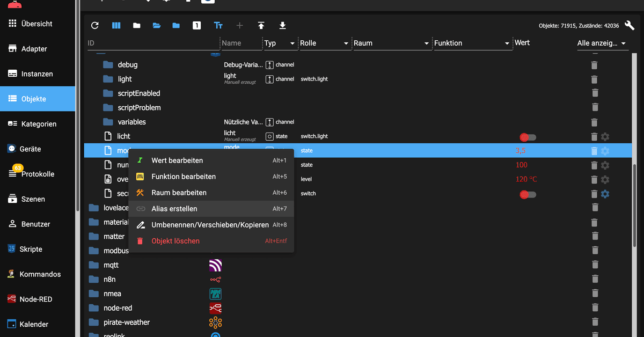Viewport: 644px width, 337px height.
Task: Open the Funktion filter dropdown
Action: click(507, 43)
